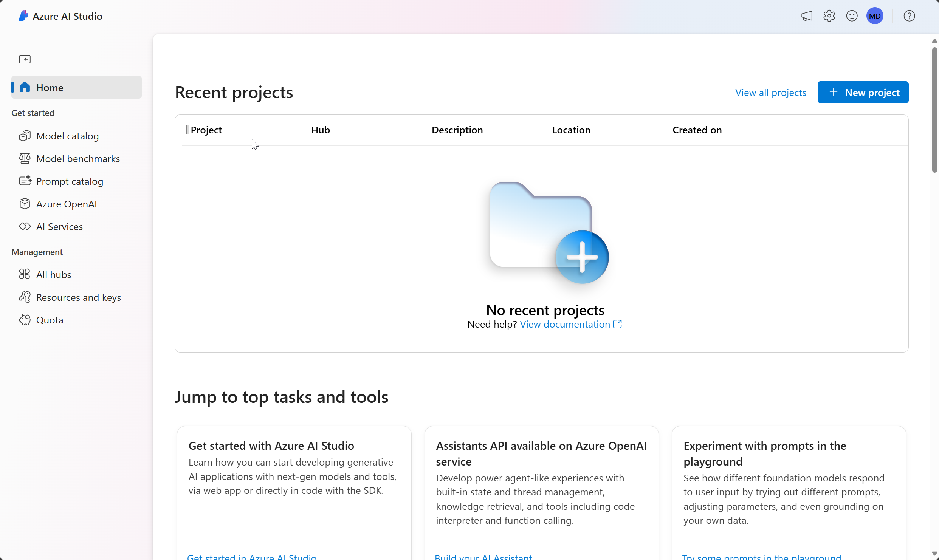Go to Home in the navigation

(x=76, y=87)
